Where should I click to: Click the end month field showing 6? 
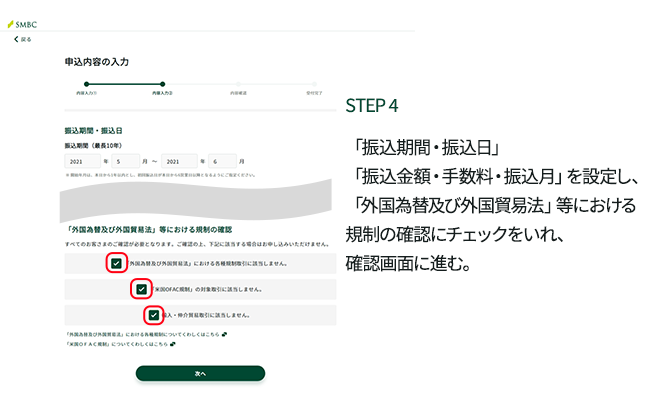[x=222, y=161]
